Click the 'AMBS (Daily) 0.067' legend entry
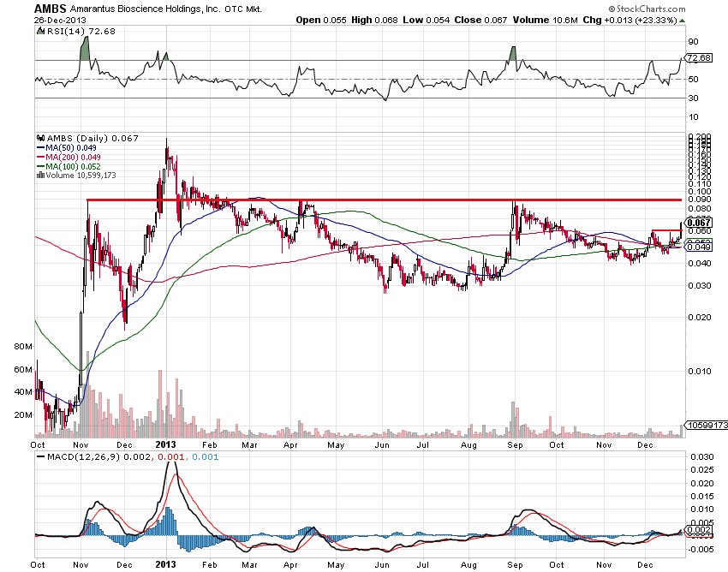728x572 pixels. pos(92,139)
